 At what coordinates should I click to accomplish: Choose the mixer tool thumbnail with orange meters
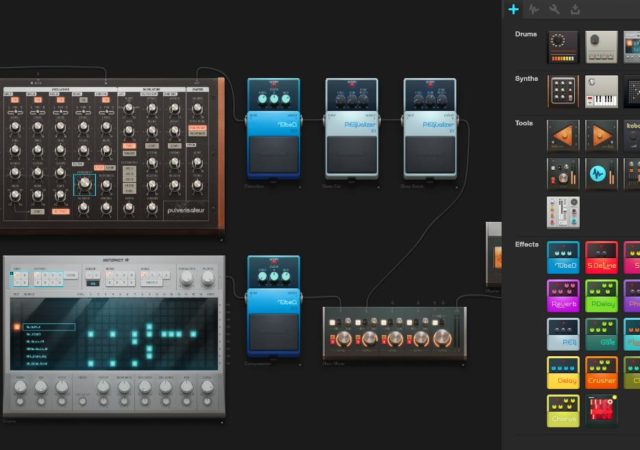(x=563, y=174)
